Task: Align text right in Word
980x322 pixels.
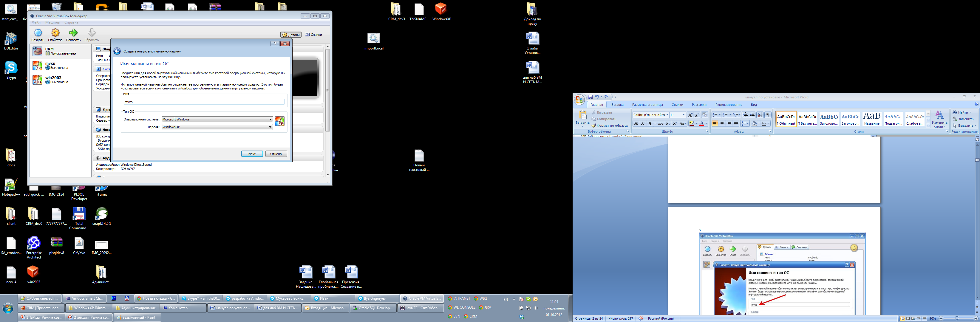Action: (729, 123)
